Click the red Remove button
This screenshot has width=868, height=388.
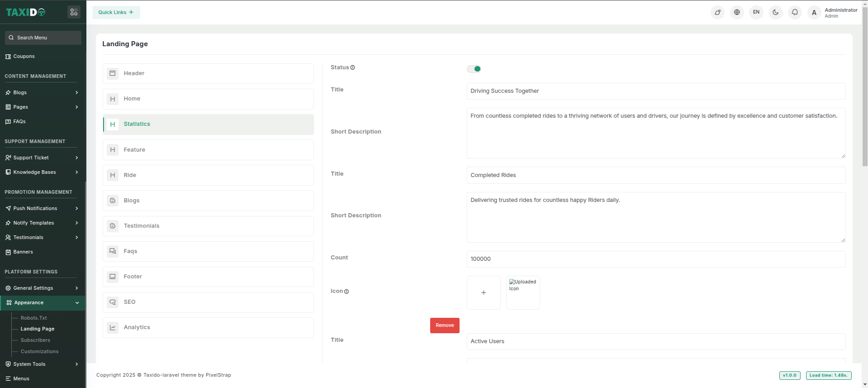pos(444,325)
